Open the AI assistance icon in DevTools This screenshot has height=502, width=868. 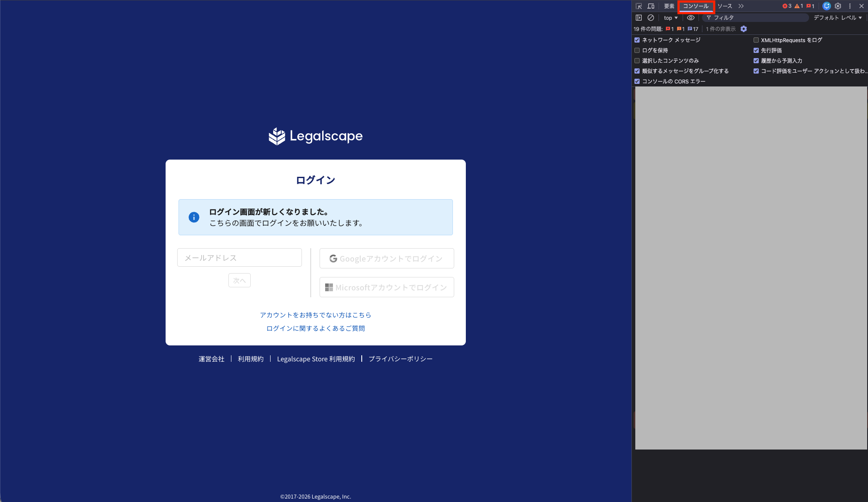point(826,6)
